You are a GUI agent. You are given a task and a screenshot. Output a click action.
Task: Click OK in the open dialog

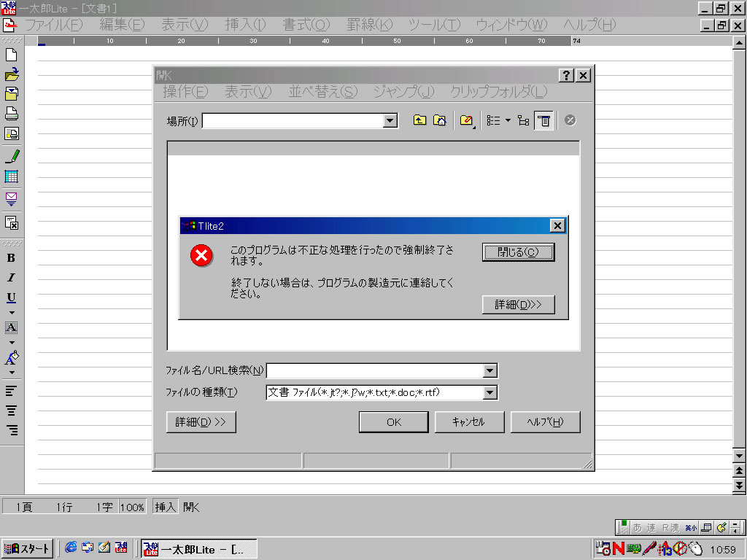[x=393, y=422]
